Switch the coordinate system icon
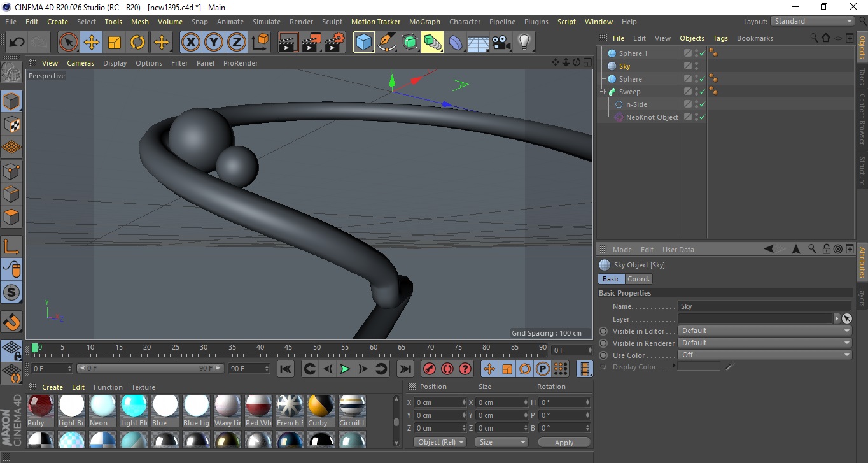The image size is (868, 463). pos(260,43)
